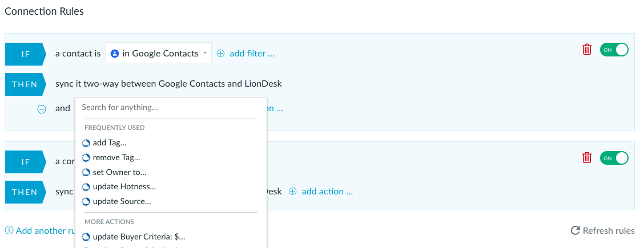Viewport: 644px width, 248px height.
Task: Turn off the first rule's ON switch
Action: coord(614,50)
